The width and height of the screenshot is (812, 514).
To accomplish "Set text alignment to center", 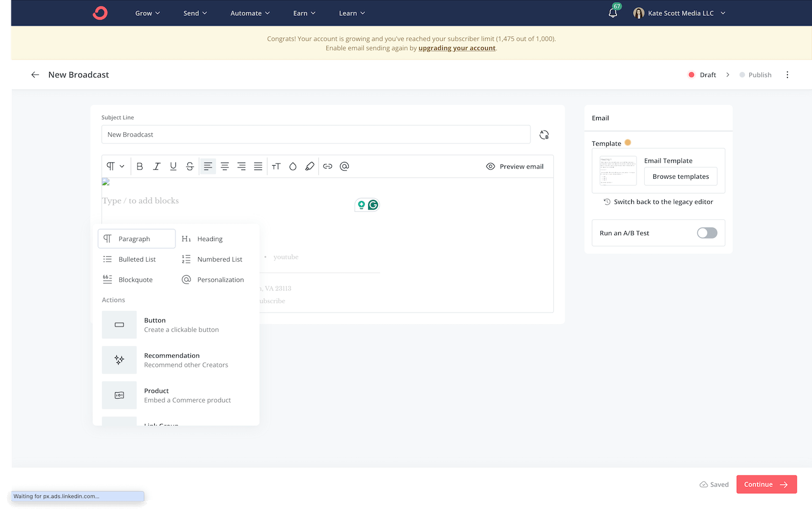I will pyautogui.click(x=225, y=166).
